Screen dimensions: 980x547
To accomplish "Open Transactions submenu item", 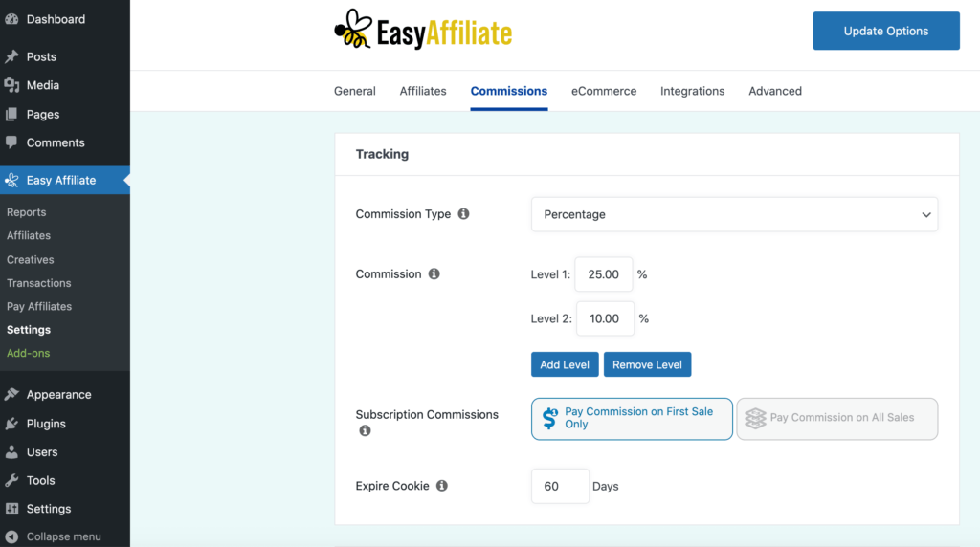I will coord(38,283).
